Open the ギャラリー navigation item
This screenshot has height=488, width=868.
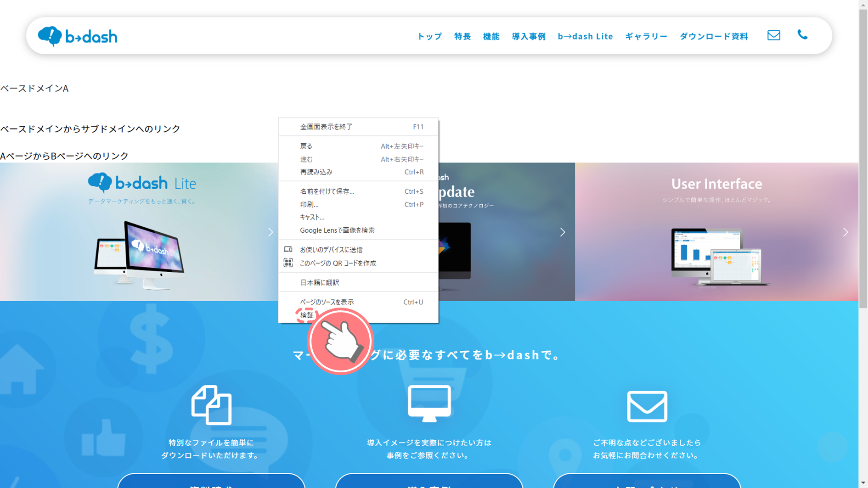(646, 36)
